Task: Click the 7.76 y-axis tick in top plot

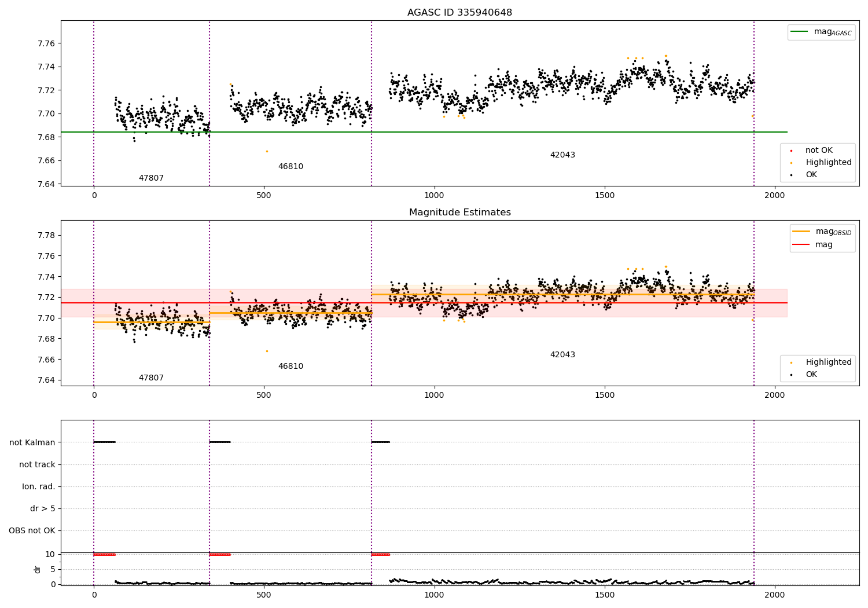Action: pyautogui.click(x=46, y=44)
